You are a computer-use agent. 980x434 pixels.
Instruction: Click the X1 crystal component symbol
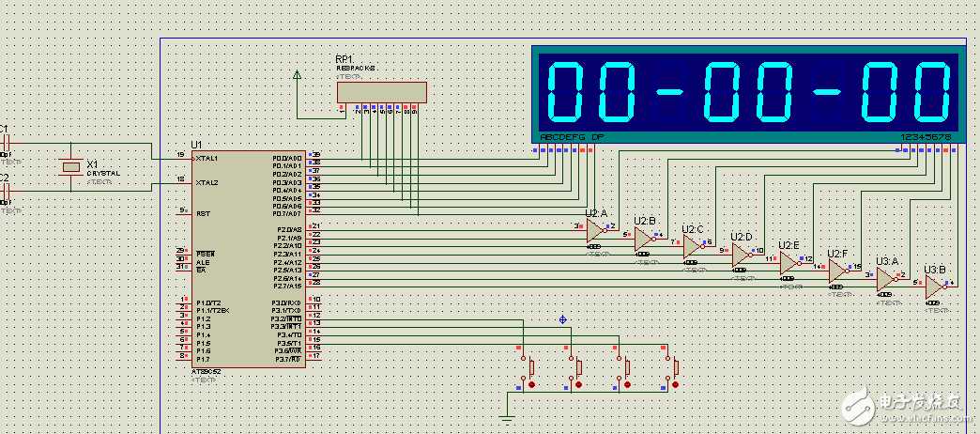point(72,166)
